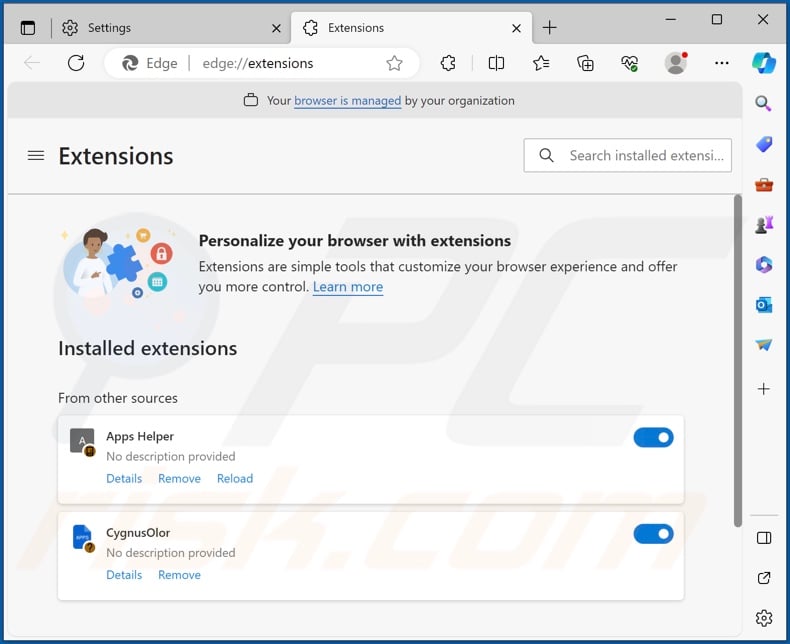Open the Learn more link
This screenshot has width=790, height=644.
[348, 287]
